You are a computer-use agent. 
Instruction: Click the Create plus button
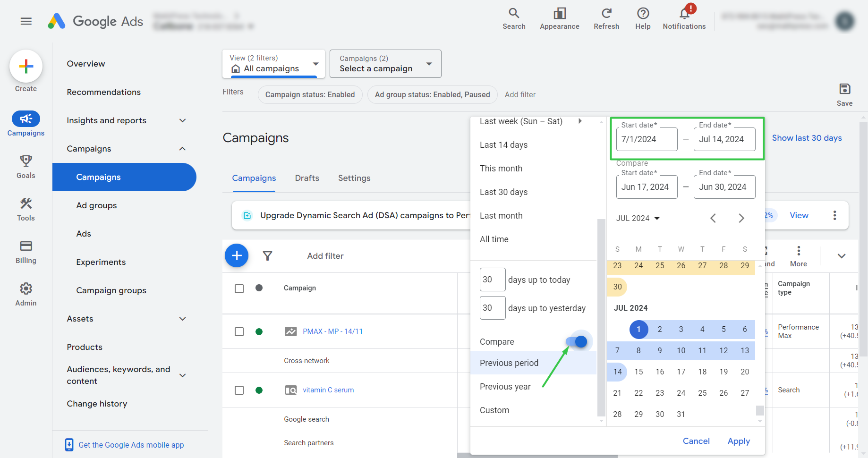click(26, 66)
